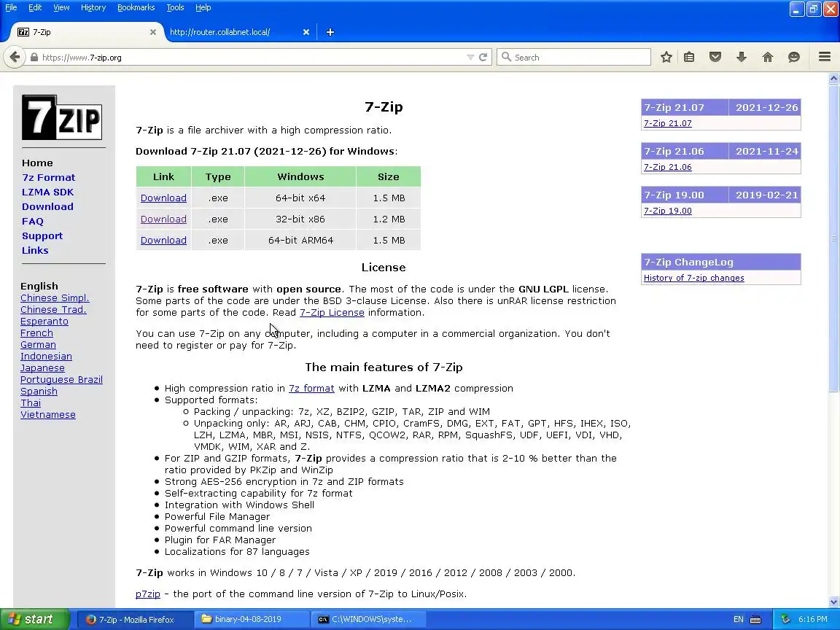Open the LZMA SDK sidebar link
The width and height of the screenshot is (840, 630).
coord(47,192)
